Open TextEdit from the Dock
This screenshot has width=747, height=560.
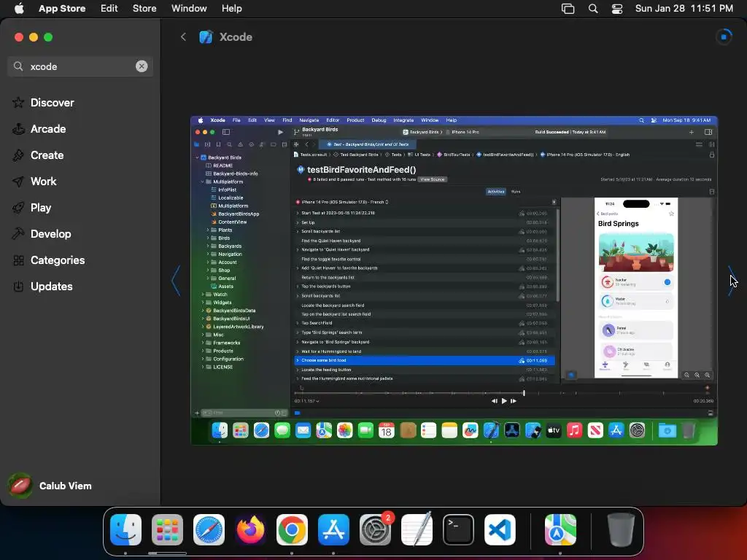(x=417, y=529)
